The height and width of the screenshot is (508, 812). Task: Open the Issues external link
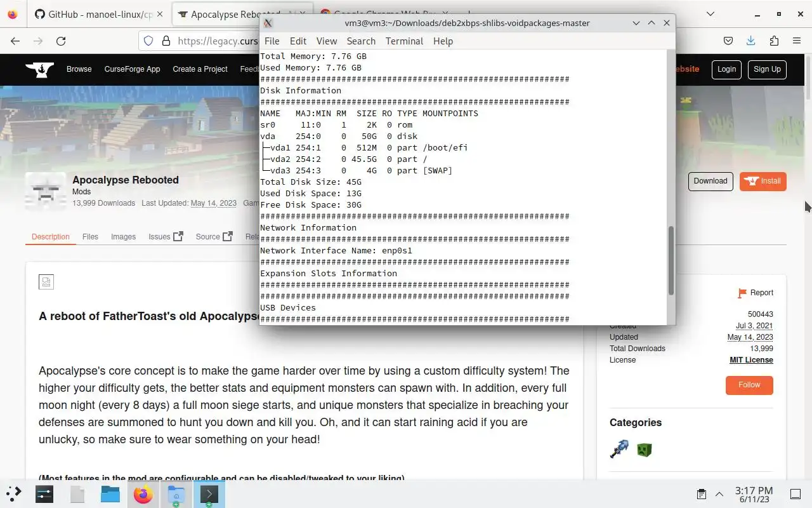(166, 236)
